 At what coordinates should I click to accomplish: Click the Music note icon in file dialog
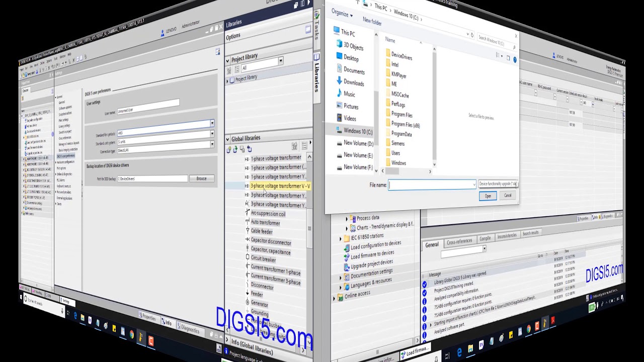click(x=339, y=94)
